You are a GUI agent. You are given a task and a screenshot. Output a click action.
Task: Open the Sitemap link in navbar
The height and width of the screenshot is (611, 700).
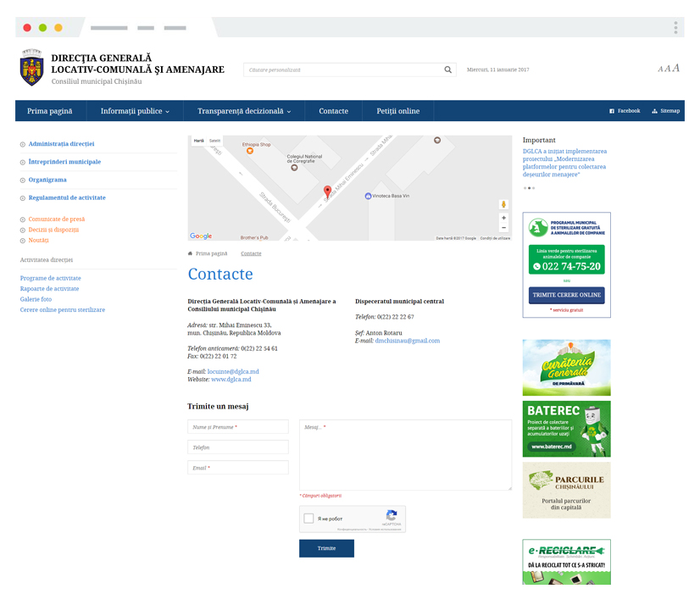click(x=665, y=111)
